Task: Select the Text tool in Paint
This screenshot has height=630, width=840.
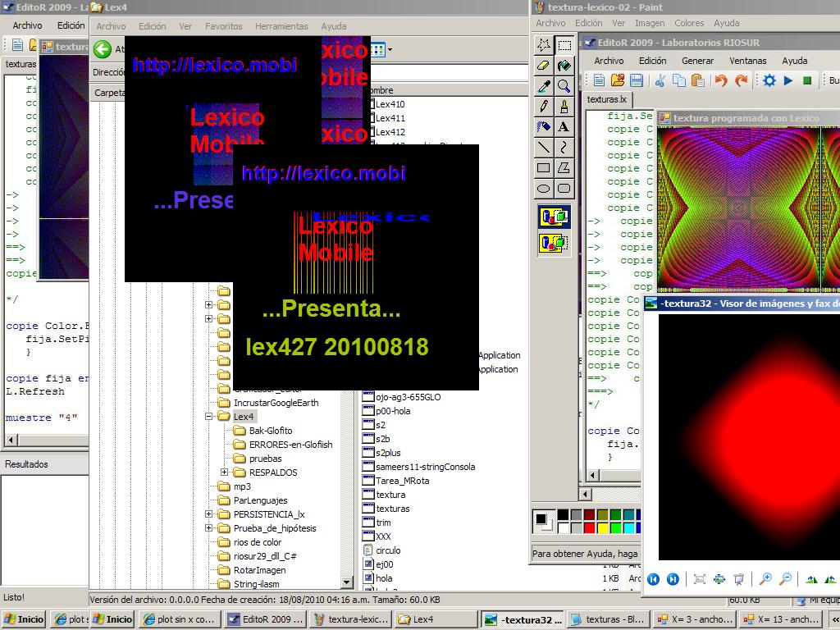Action: click(x=564, y=126)
